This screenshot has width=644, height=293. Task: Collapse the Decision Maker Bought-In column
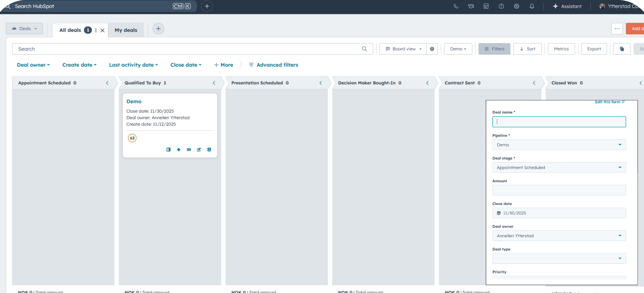click(427, 83)
